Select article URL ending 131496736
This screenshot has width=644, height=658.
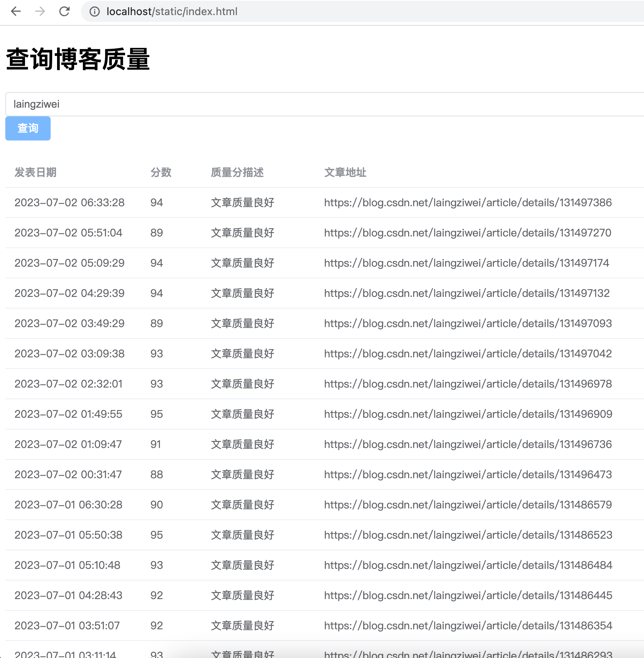tap(468, 445)
